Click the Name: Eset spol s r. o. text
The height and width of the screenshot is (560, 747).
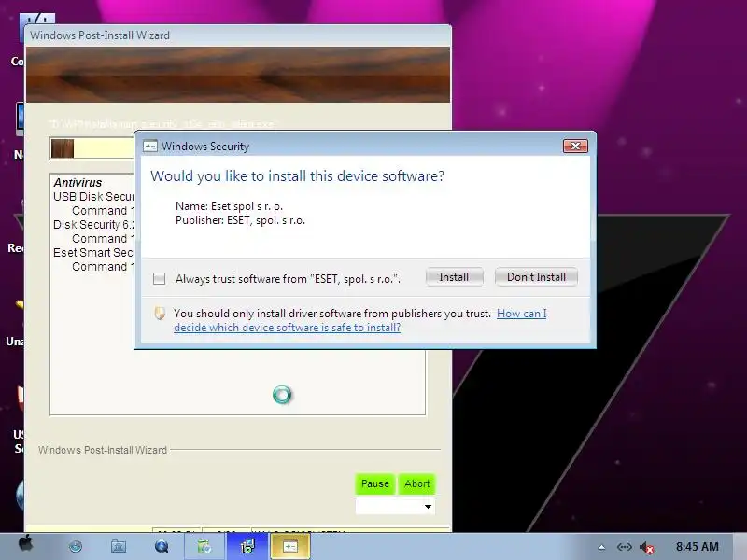[x=229, y=206]
